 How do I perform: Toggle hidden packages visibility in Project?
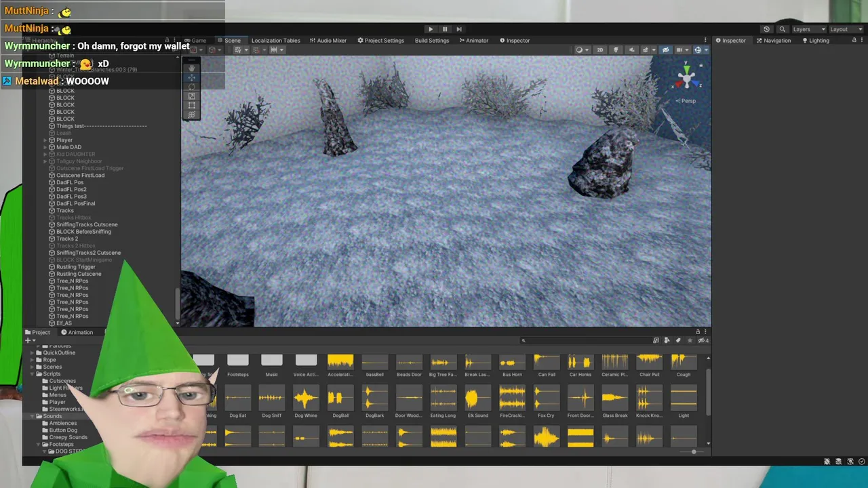(703, 340)
